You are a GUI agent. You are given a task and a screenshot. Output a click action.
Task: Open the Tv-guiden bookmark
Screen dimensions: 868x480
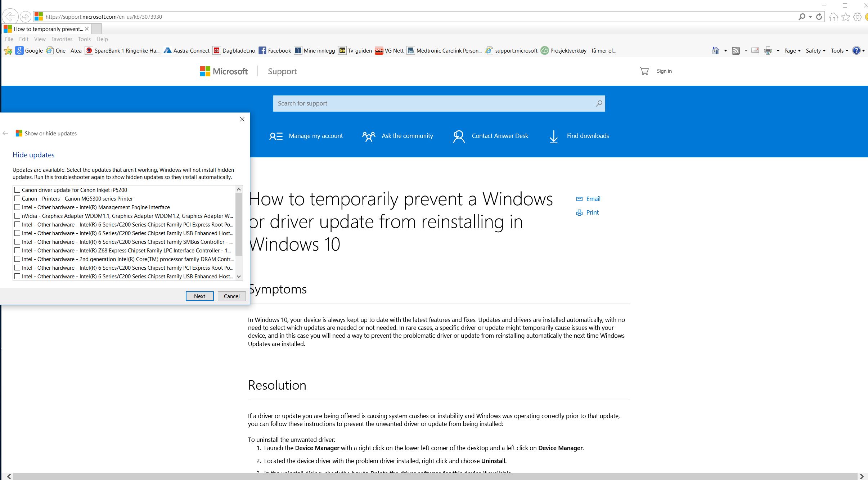click(355, 50)
